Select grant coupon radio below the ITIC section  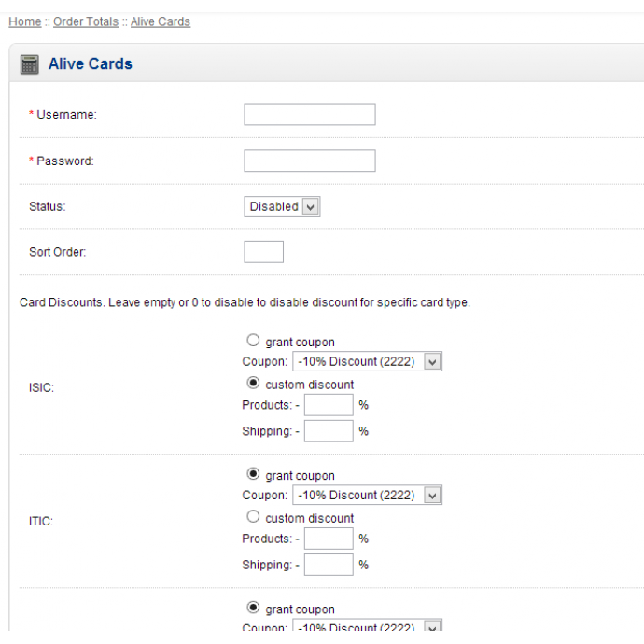(x=253, y=608)
